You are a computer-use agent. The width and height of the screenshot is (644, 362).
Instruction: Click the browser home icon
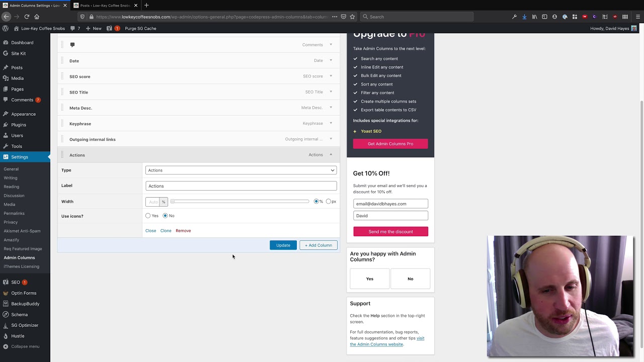37,17
